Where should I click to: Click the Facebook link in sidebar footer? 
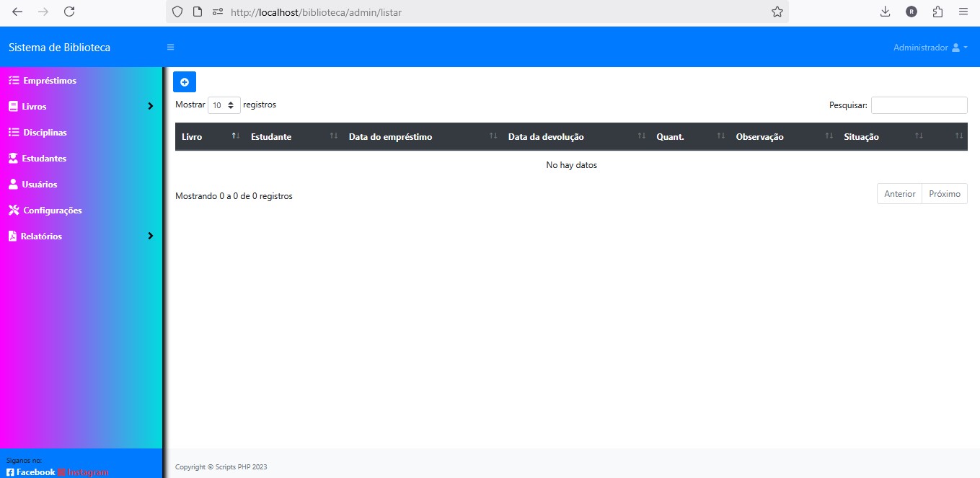tap(31, 472)
